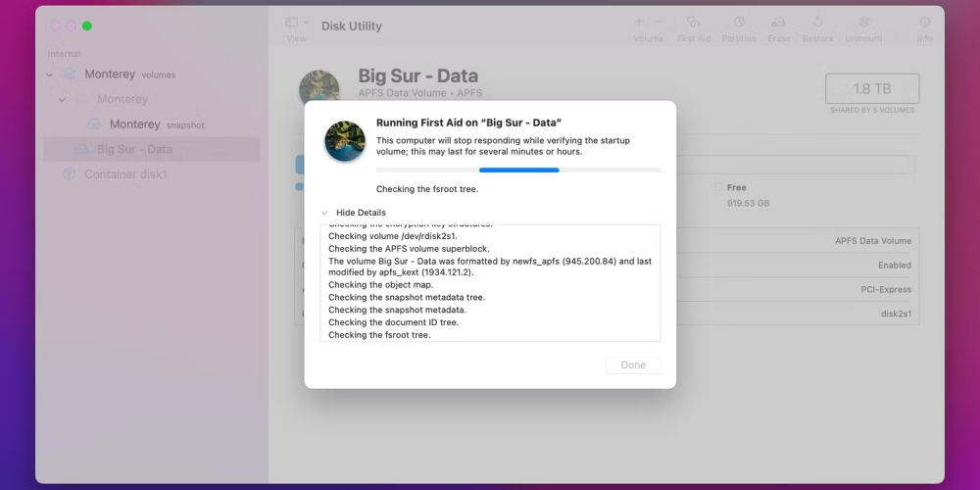Image resolution: width=980 pixels, height=490 pixels.
Task: Open the View menu chevron in toolbar
Action: (x=306, y=23)
